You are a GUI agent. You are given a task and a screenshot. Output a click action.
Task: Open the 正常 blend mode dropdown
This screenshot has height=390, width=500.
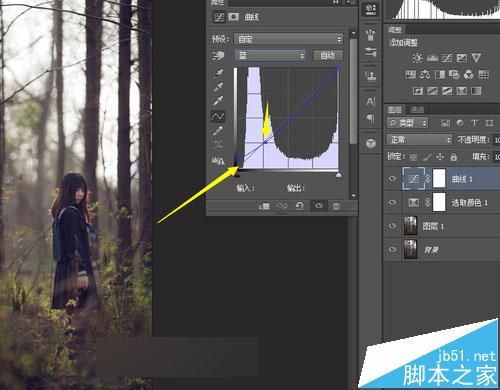pos(419,139)
